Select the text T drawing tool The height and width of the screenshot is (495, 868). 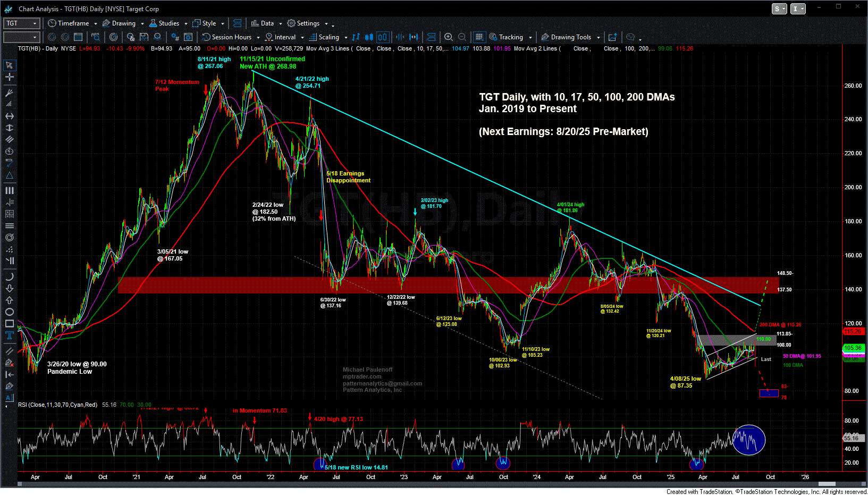[10, 335]
